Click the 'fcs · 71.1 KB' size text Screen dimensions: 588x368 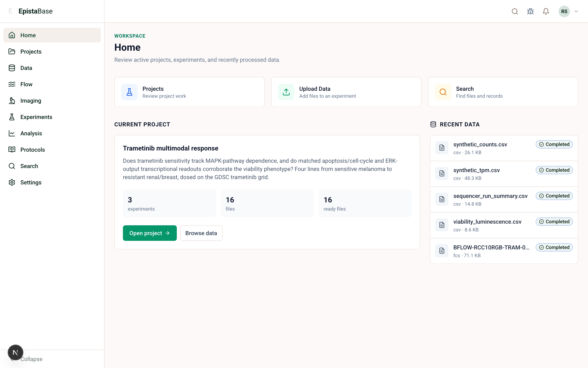467,256
